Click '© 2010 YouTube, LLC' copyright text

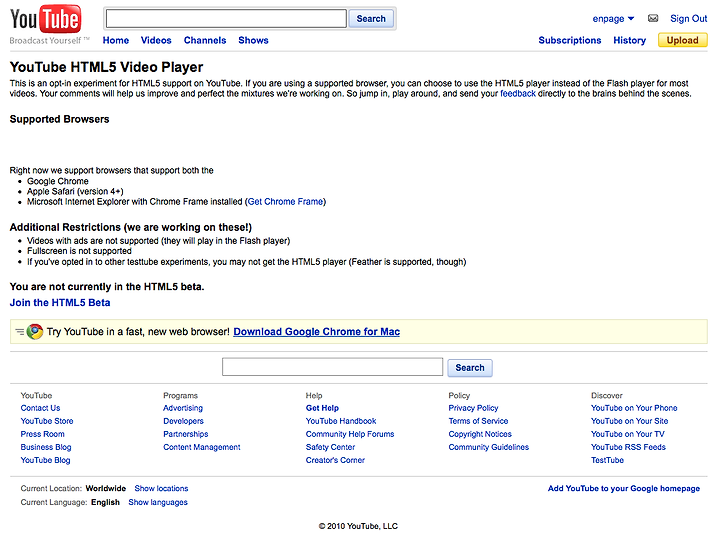tap(358, 526)
